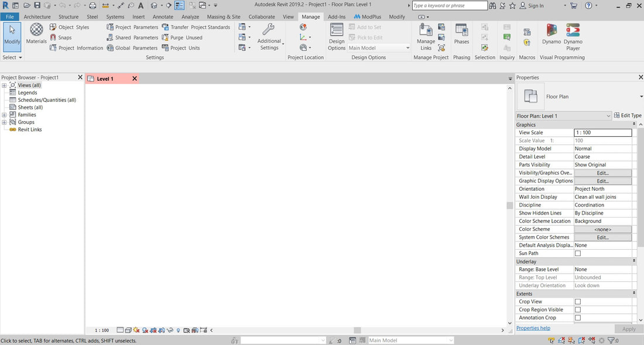Open the Main Model design option dropdown

(x=379, y=47)
